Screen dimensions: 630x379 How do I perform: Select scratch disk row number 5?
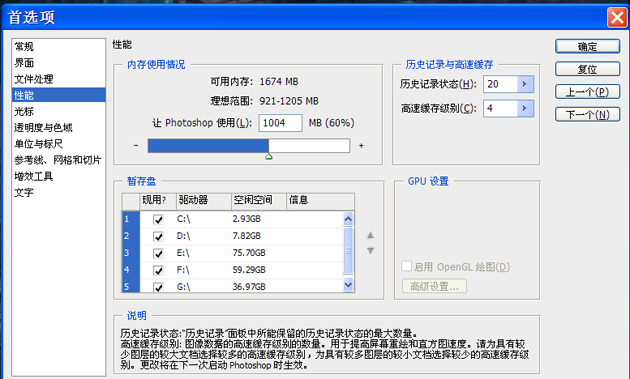pos(131,285)
